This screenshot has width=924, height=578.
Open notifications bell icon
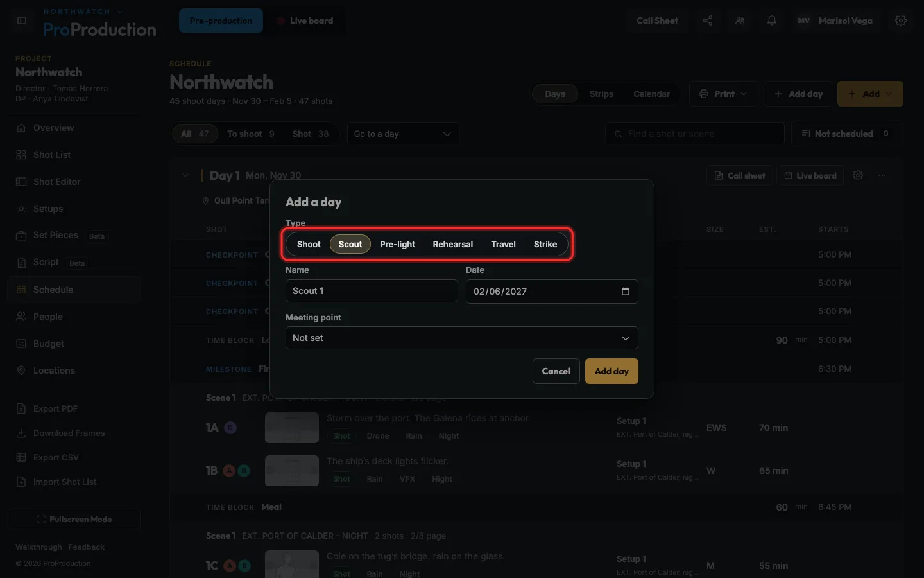(772, 21)
